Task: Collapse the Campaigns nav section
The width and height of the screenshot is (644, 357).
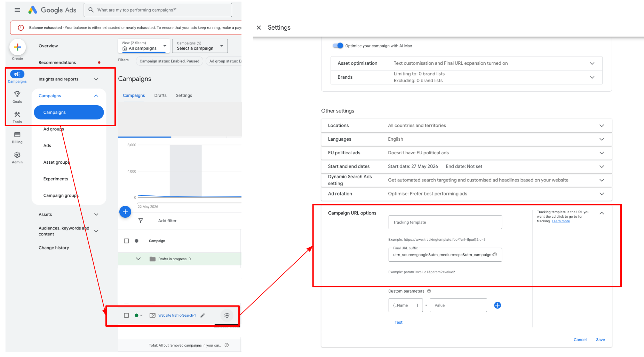Action: pos(96,96)
